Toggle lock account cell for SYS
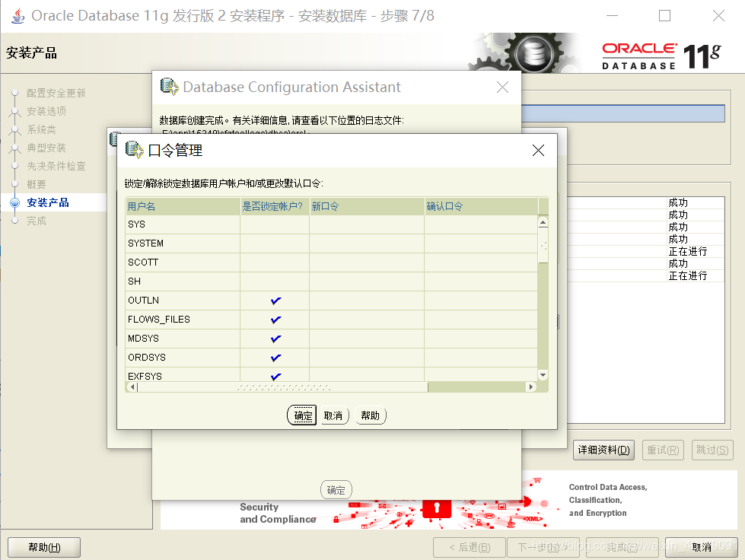The width and height of the screenshot is (745, 560). coord(275,224)
